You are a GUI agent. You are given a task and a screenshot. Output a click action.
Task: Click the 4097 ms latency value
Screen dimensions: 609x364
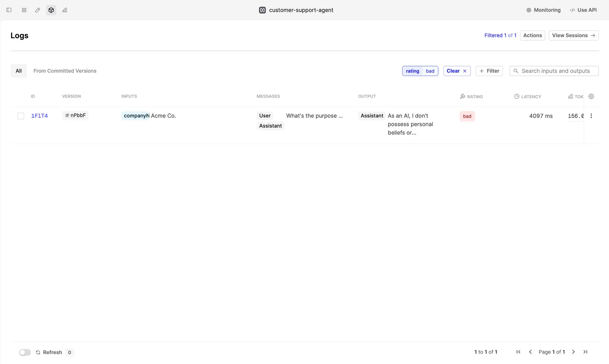[x=541, y=116]
